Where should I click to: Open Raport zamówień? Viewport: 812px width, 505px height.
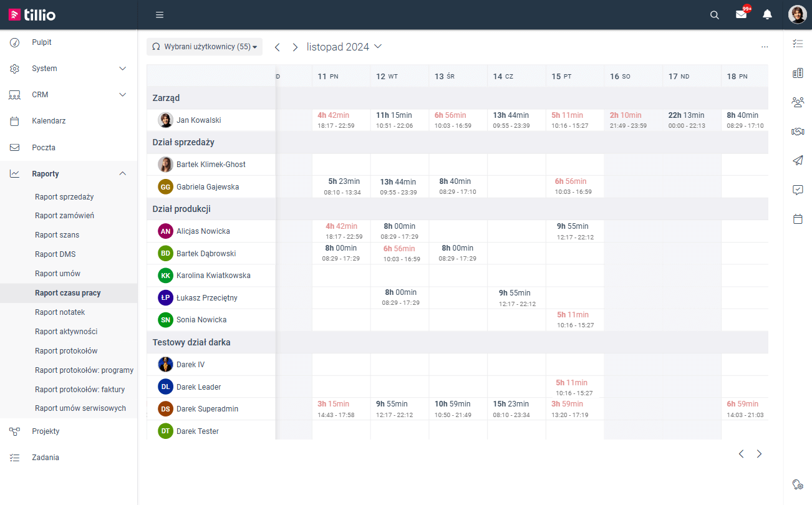point(64,216)
